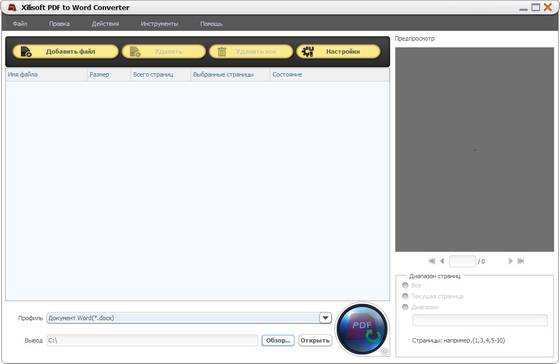Click the Удалить remove-file toolbar button

164,51
